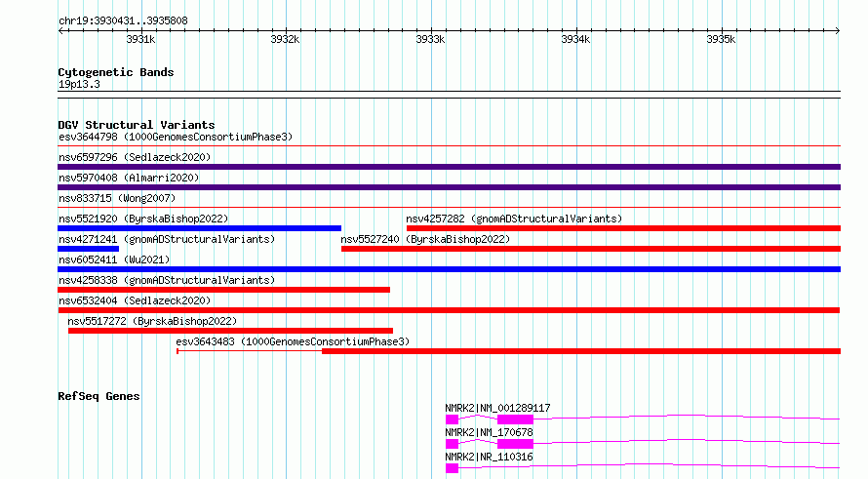Click the large exon block of NM_170678
This screenshot has height=479, width=868.
(515, 444)
